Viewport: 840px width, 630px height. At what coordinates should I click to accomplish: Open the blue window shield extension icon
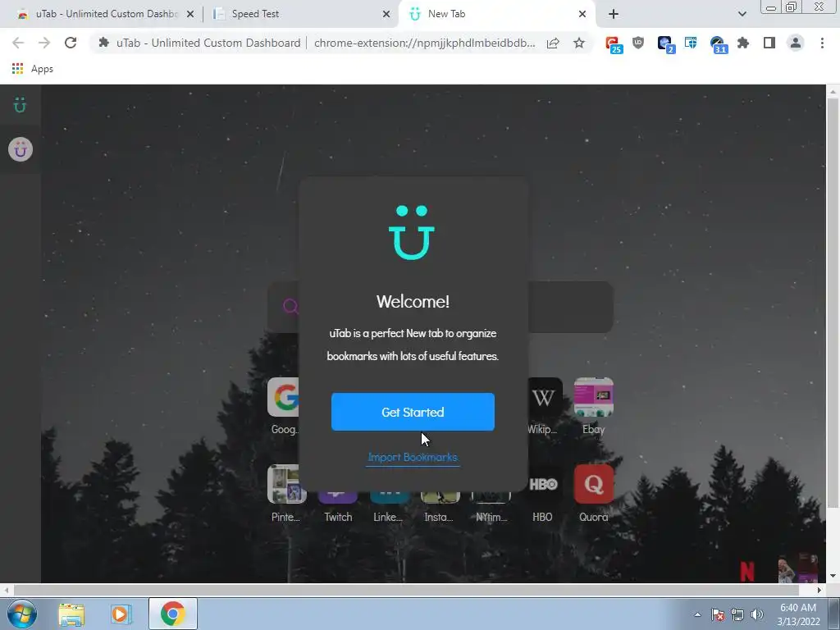pos(691,43)
